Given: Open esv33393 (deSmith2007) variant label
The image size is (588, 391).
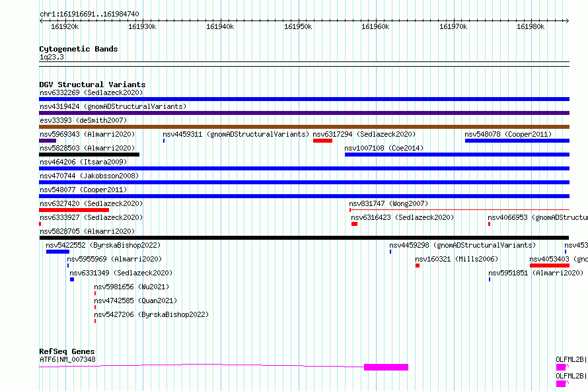Looking at the screenshot, I should (x=83, y=120).
